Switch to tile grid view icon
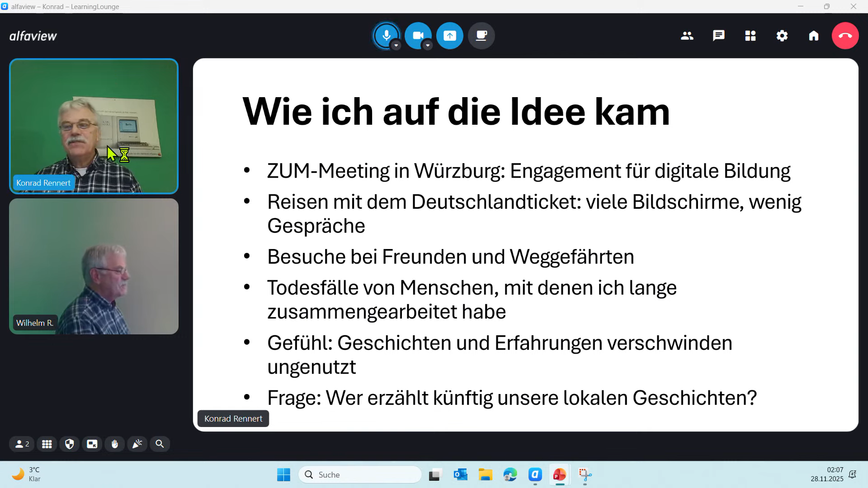 (x=47, y=444)
